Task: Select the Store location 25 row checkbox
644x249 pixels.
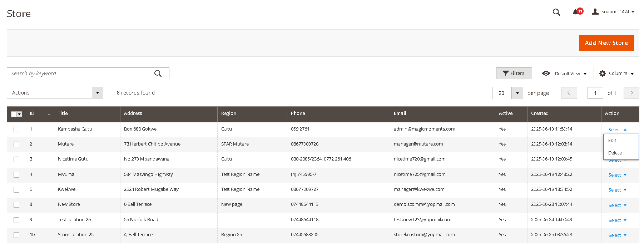Action: click(x=16, y=235)
